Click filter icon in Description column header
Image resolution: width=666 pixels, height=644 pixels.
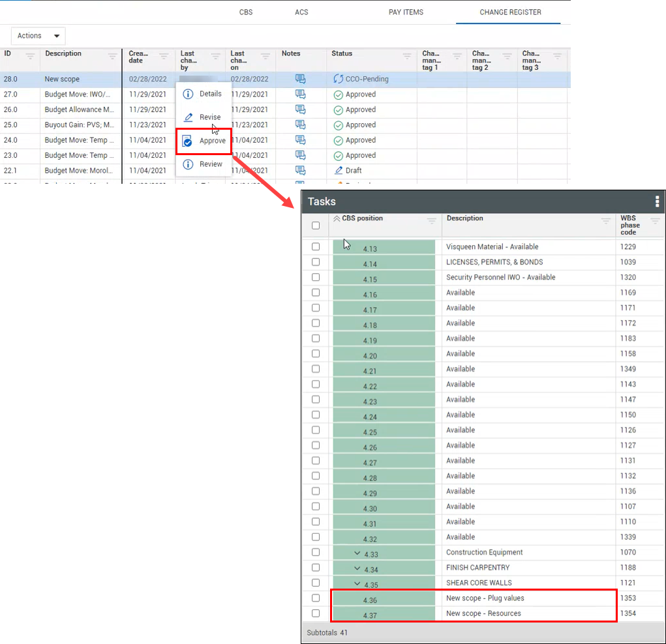tap(112, 57)
